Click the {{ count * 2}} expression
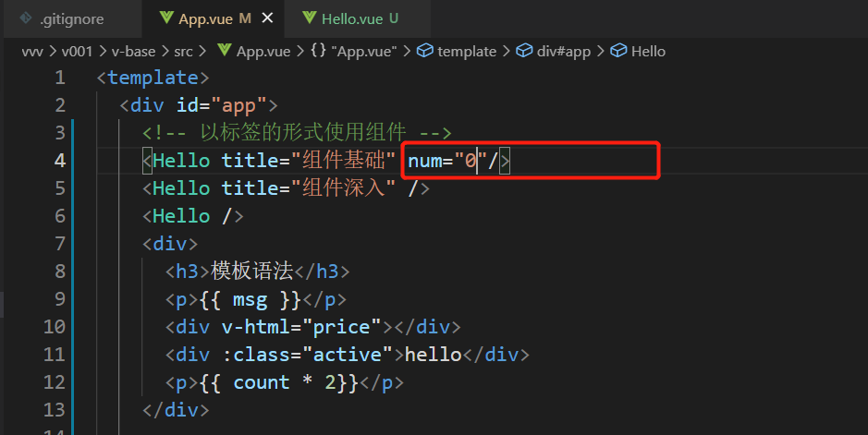Viewport: 868px width, 435px height. [279, 382]
